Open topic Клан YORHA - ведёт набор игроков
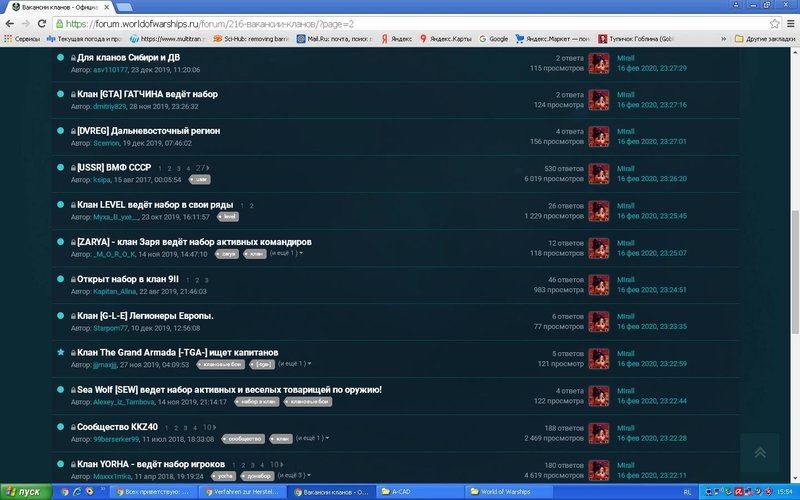The height and width of the screenshot is (500, 800). pyautogui.click(x=151, y=464)
